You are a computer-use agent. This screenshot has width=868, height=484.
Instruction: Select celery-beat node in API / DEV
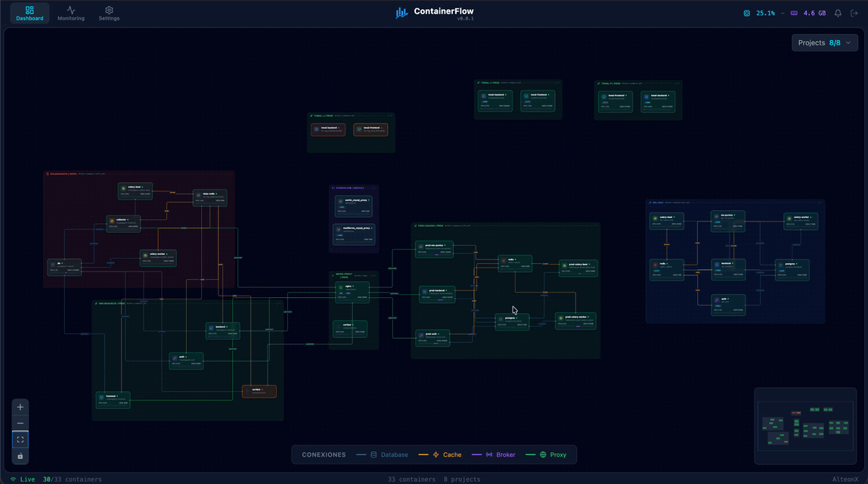coord(667,221)
